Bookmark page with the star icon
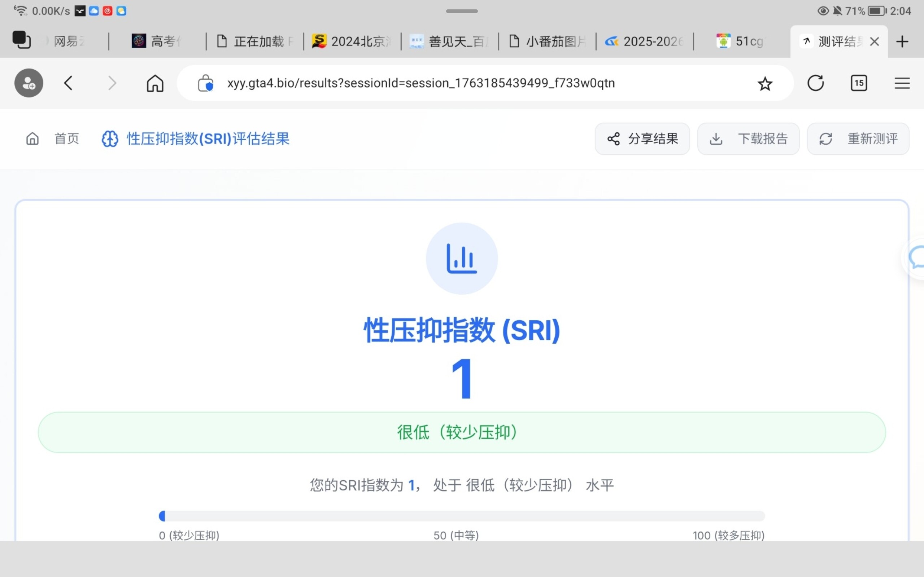The height and width of the screenshot is (577, 924). point(765,84)
